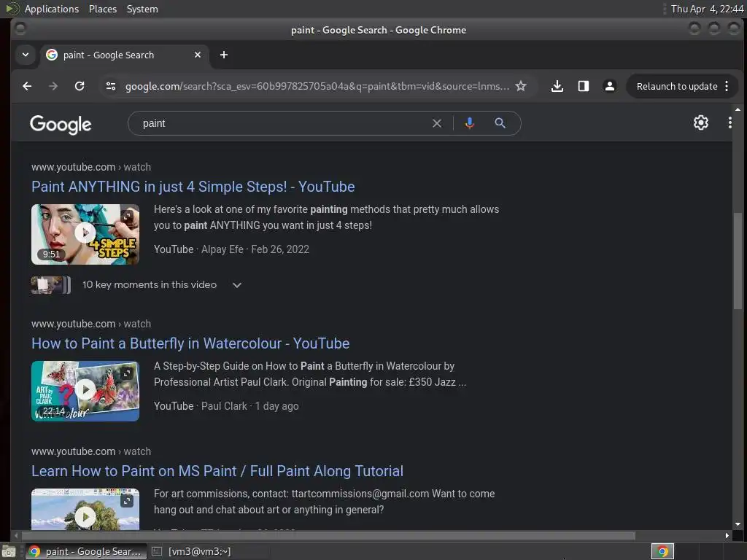Open the Chrome three-dot menu
This screenshot has height=560, width=747.
pos(727,86)
